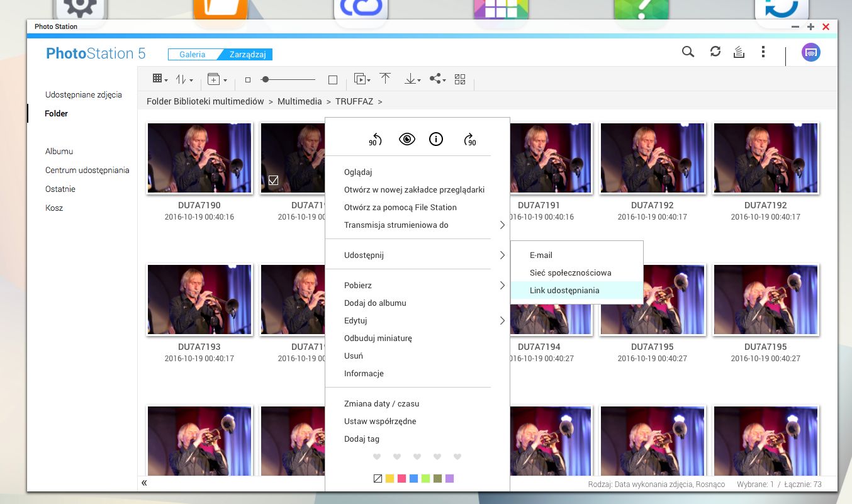Click the thumbnail size slider handle
Screen dimensions: 852x504
pyautogui.click(x=266, y=79)
